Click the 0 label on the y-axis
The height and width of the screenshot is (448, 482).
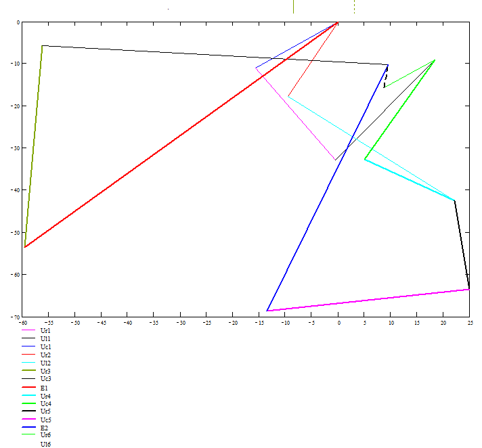(x=18, y=22)
